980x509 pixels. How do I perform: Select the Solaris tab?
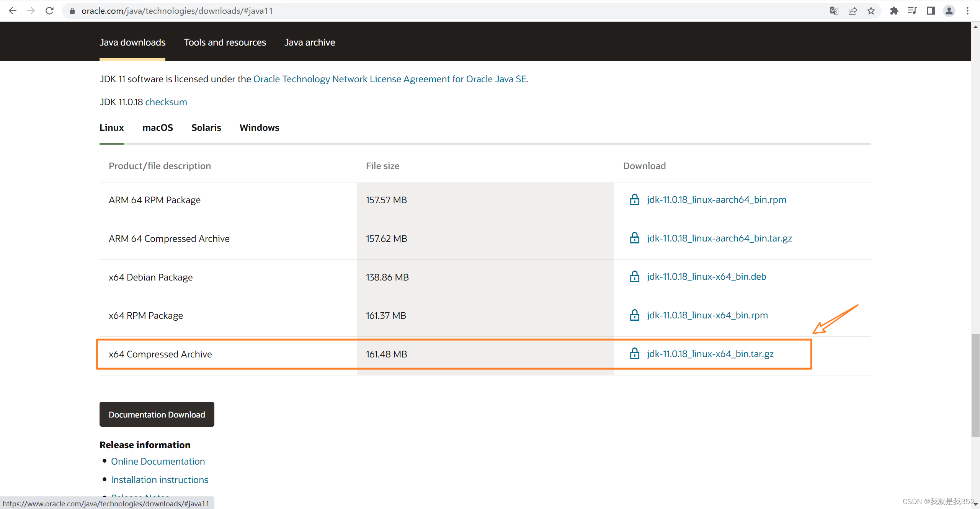click(x=206, y=128)
